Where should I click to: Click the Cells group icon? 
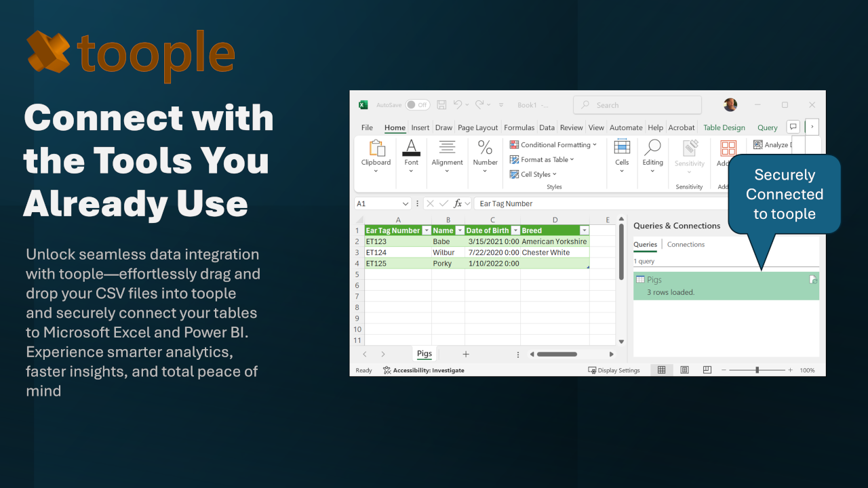tap(622, 148)
